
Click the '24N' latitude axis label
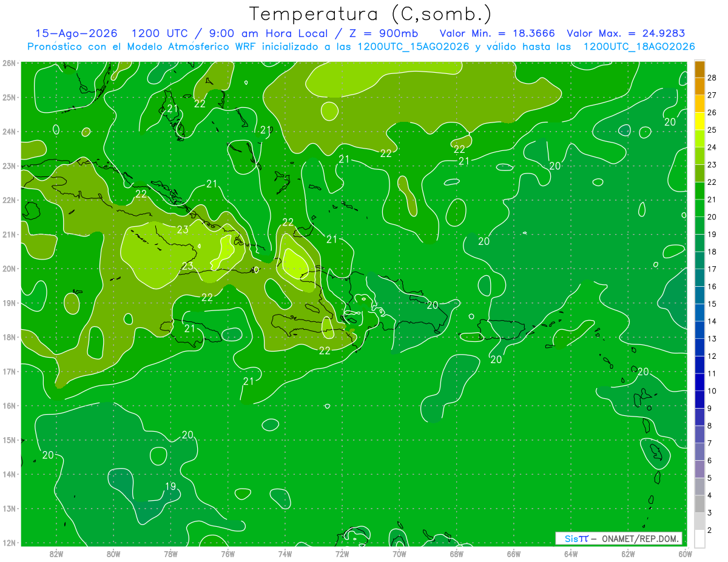[9, 132]
